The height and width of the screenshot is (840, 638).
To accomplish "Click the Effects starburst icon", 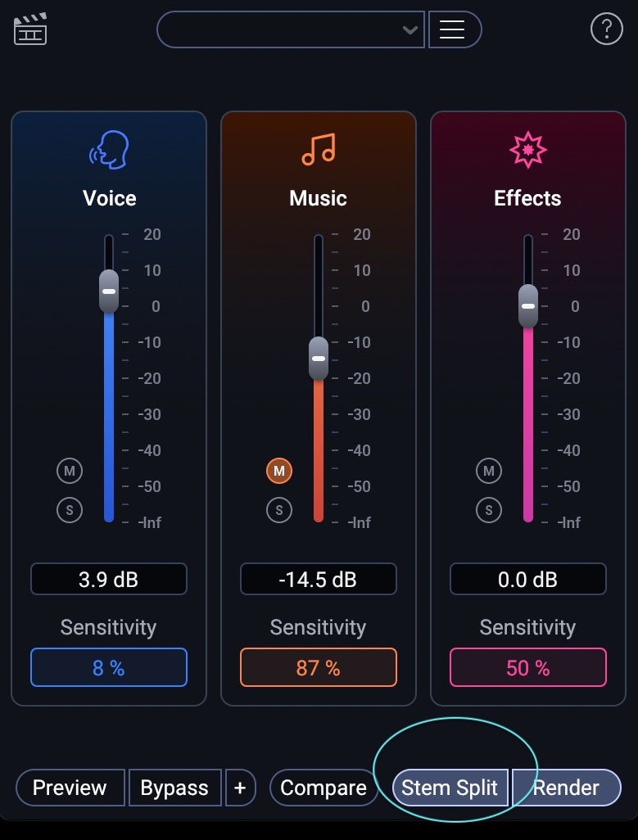I will [527, 149].
